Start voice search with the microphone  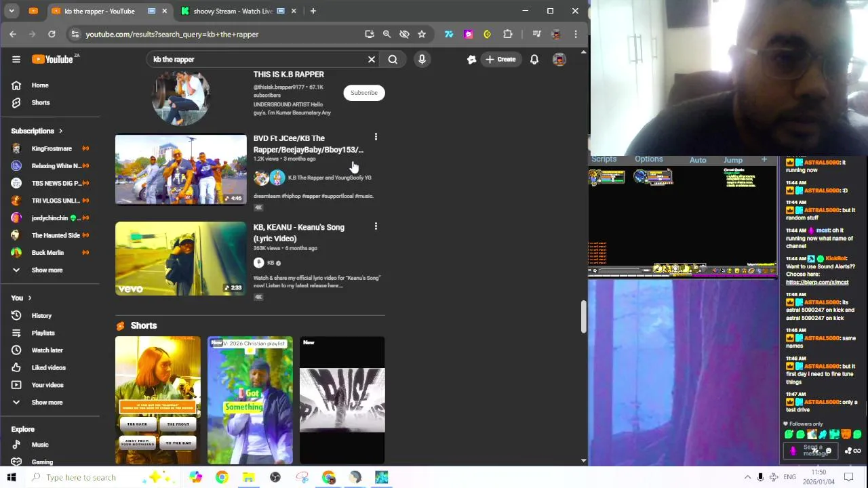pyautogui.click(x=422, y=59)
